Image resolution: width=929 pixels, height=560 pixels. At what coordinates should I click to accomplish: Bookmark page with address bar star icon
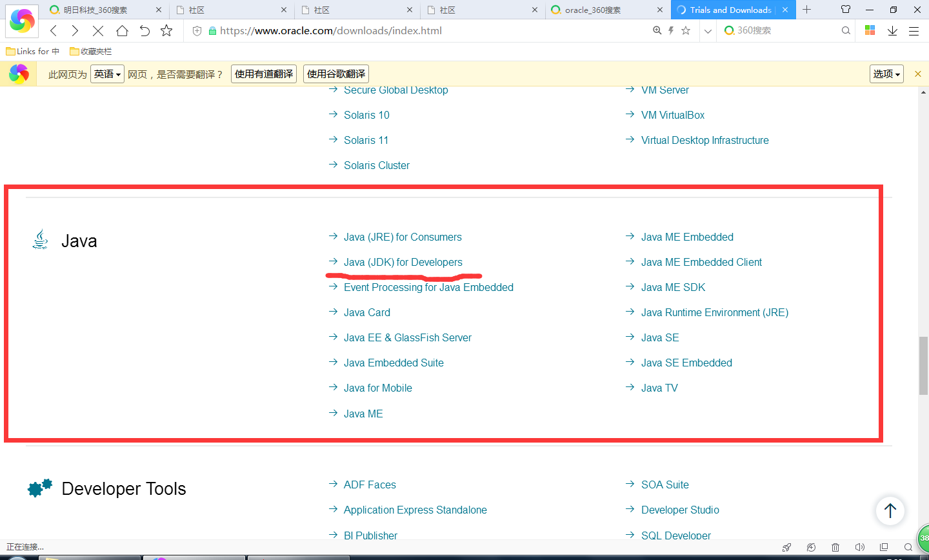pos(686,30)
